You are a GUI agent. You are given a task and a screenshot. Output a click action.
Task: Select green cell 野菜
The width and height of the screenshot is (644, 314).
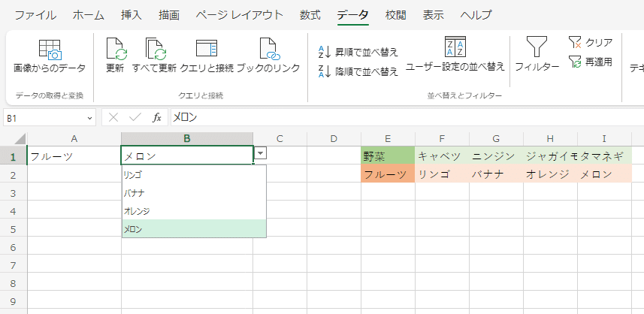388,156
